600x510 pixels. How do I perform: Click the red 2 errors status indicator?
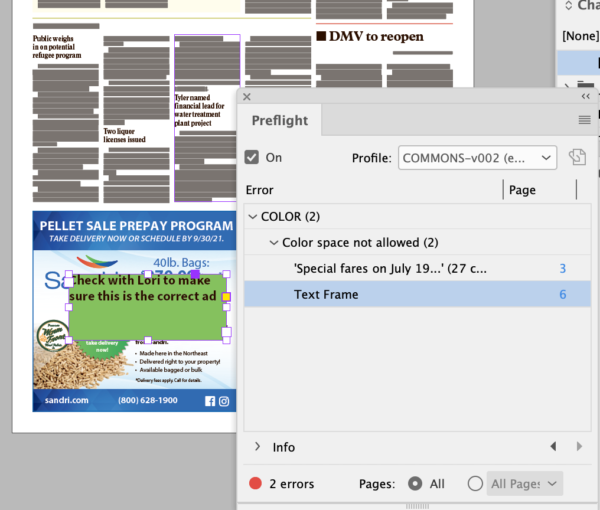(255, 483)
